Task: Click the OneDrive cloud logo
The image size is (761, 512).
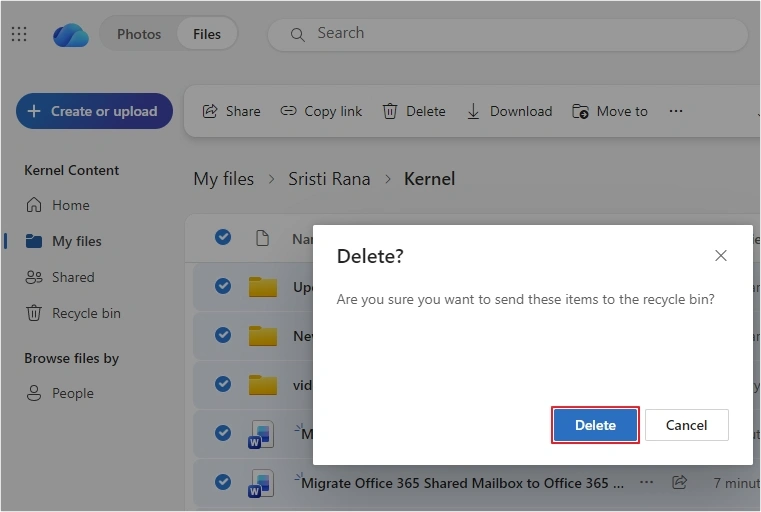Action: click(71, 35)
